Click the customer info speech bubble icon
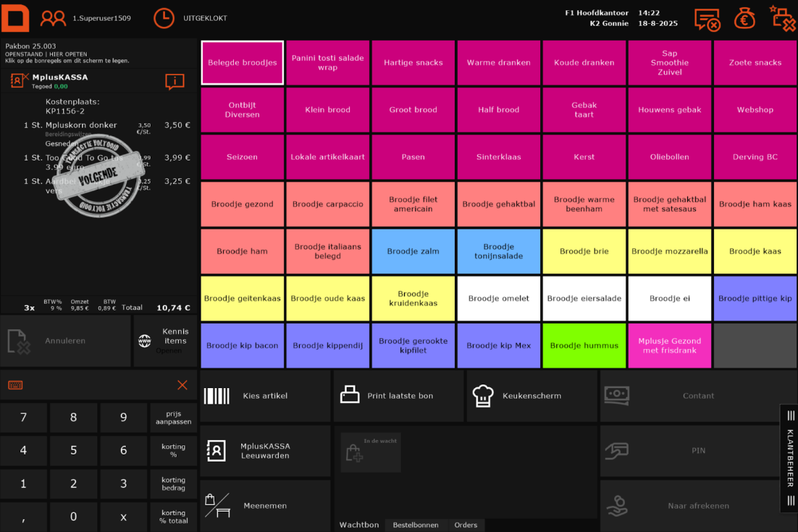798x532 pixels. pos(175,81)
